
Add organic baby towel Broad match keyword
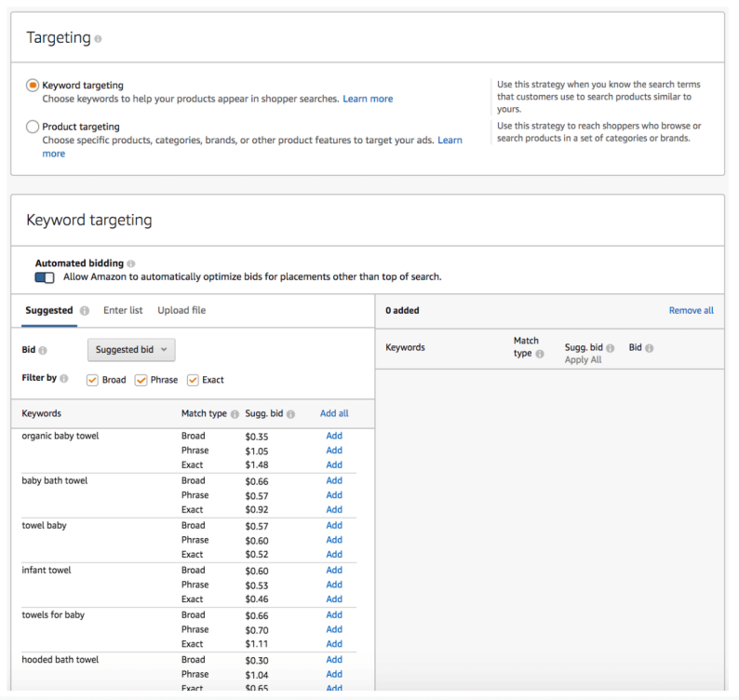point(334,436)
